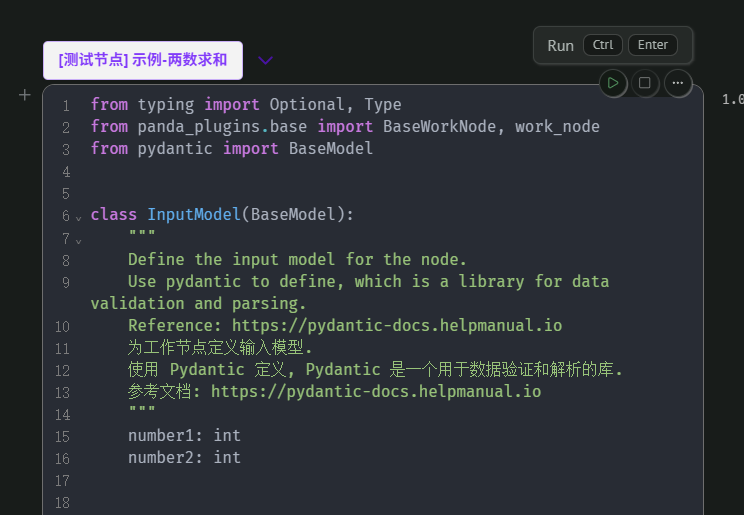Click the Ctrl key hint in Run tooltip
Screen dimensions: 744x515
click(603, 45)
